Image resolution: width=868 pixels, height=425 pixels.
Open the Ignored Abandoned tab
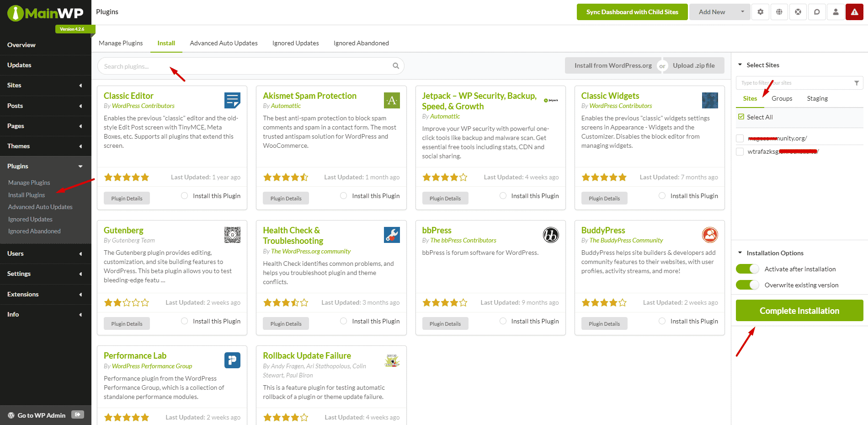coord(361,43)
